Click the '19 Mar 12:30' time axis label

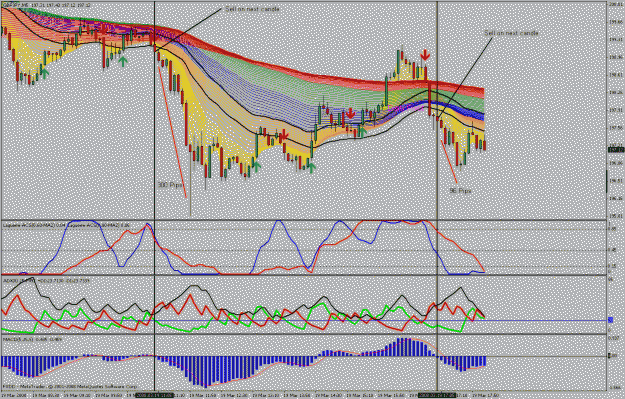[233, 395]
